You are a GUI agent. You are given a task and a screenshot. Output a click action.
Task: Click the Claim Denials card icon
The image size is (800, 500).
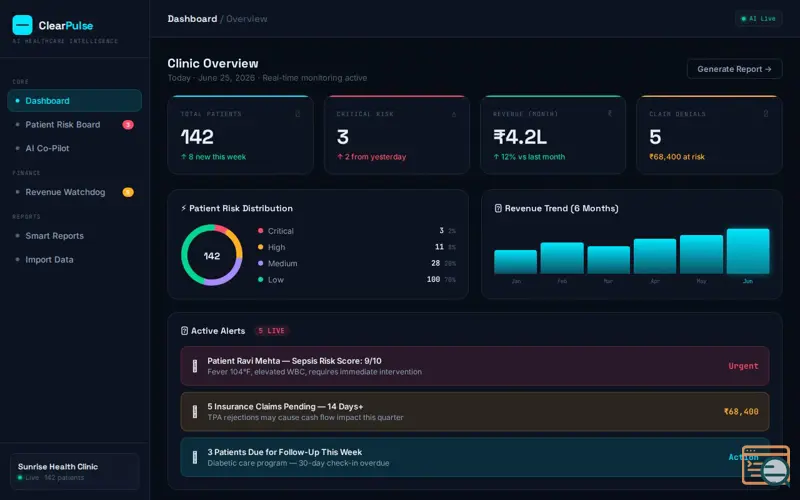click(766, 113)
